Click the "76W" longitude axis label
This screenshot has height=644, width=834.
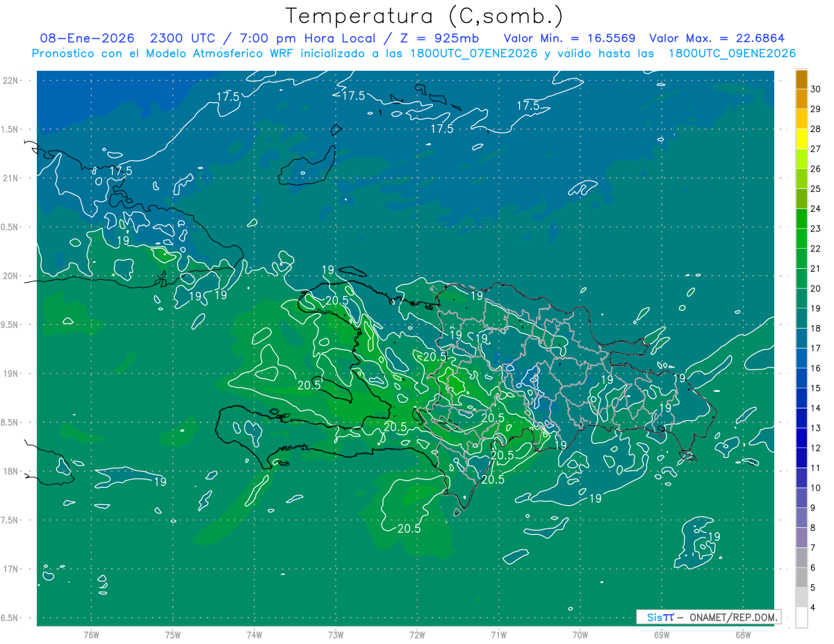(91, 634)
